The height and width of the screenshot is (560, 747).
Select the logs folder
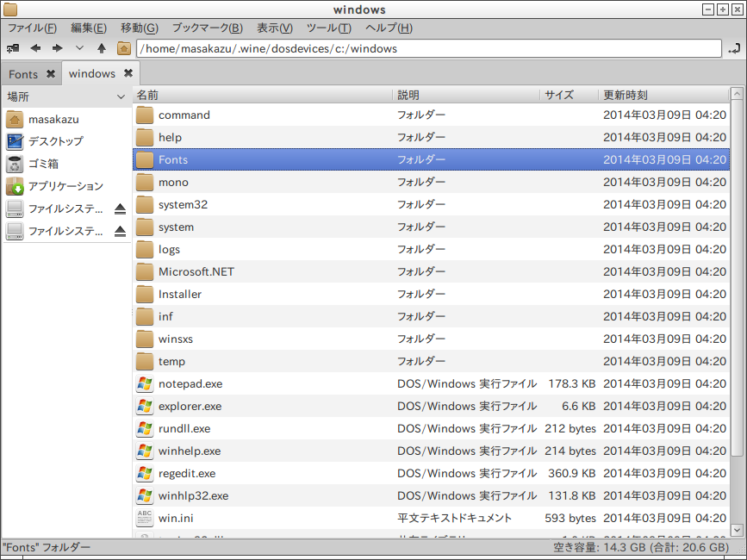431,249
